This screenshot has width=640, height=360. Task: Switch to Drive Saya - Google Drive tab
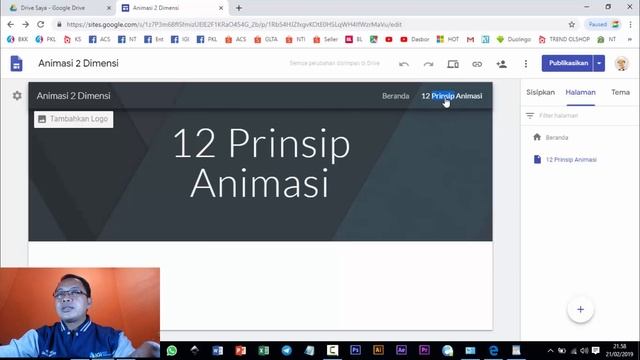tap(59, 8)
